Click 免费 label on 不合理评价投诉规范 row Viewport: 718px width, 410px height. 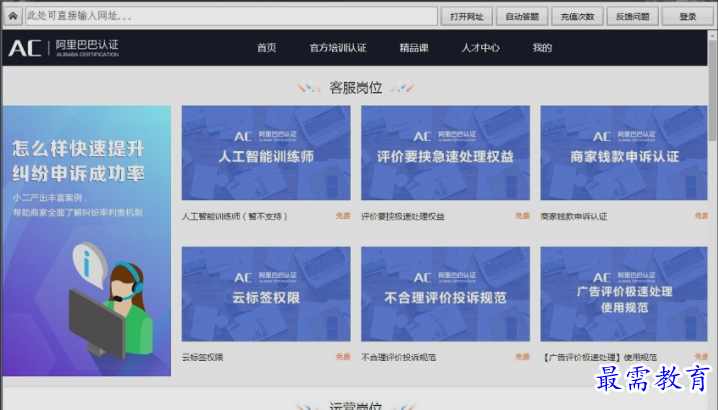522,357
